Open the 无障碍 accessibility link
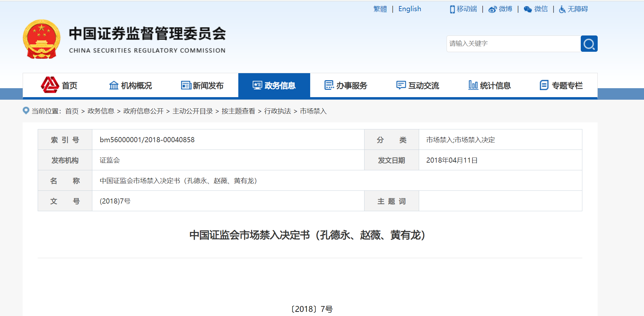The height and width of the screenshot is (316, 644). click(x=578, y=9)
